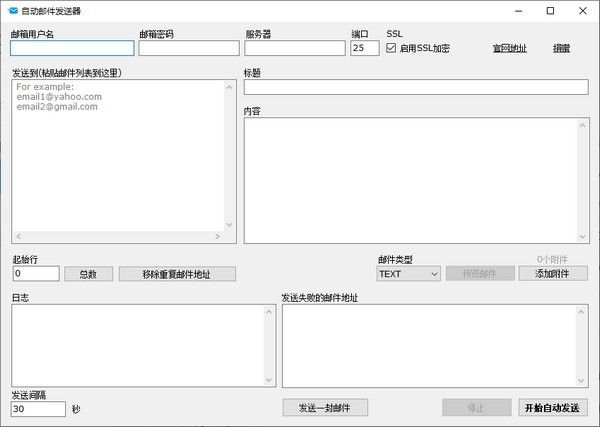Screen dimensions: 600x427
Task: Toggle the 启用SSL加密 checkbox
Action: point(391,48)
